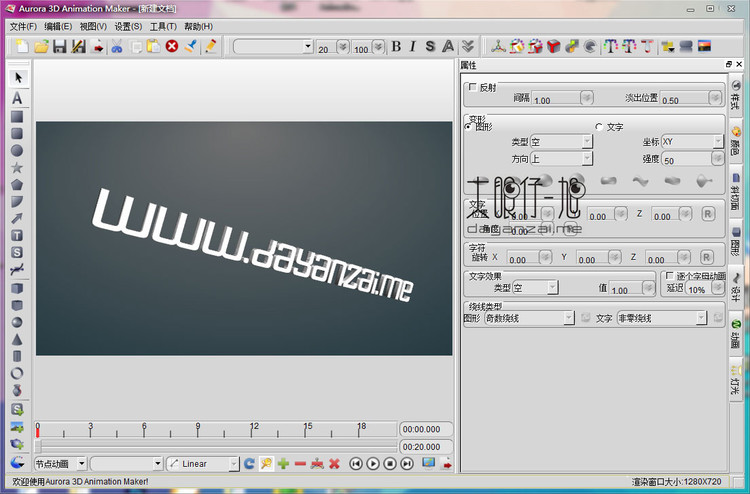Click the R reset button in 字符旋转 row
750x494 pixels.
click(x=706, y=257)
